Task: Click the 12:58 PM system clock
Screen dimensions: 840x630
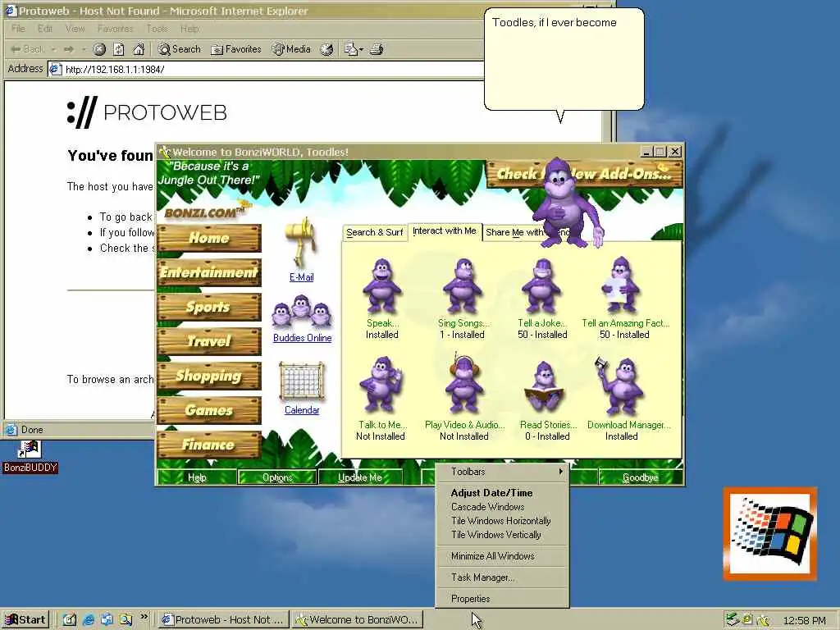Action: pyautogui.click(x=804, y=620)
